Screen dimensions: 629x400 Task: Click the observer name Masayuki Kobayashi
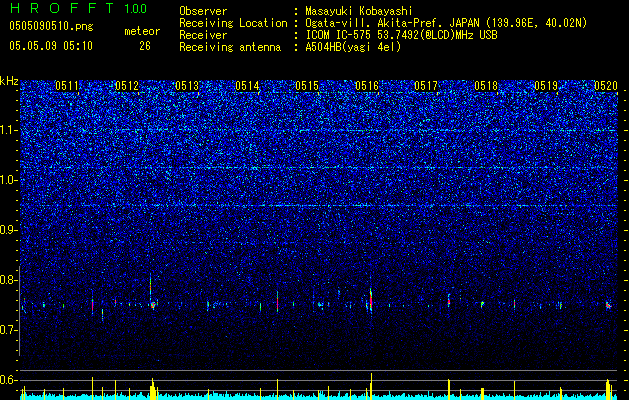pos(359,12)
